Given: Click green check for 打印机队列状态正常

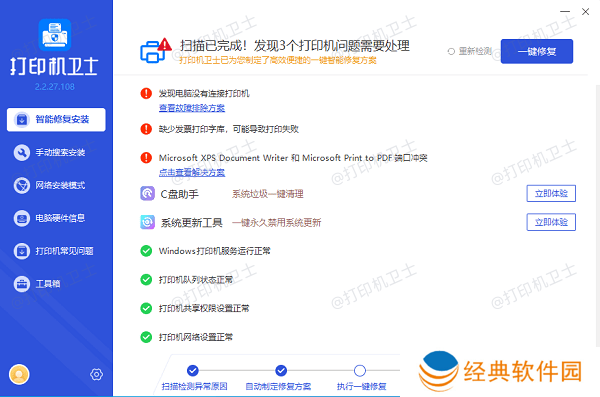Looking at the screenshot, I should pyautogui.click(x=146, y=279).
